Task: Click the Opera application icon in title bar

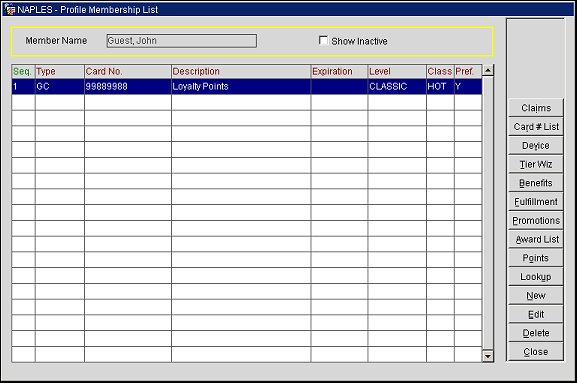Action: tap(10, 9)
